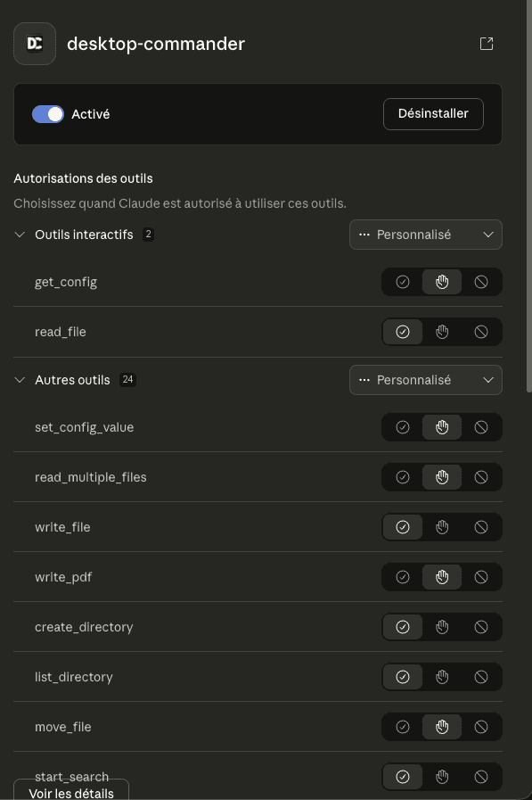Set read_multiple_files to always allow
Screen dimensions: 532x800
(403, 477)
